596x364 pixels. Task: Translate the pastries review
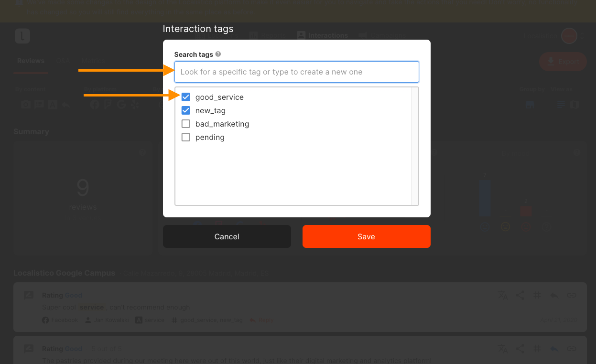pos(503,349)
